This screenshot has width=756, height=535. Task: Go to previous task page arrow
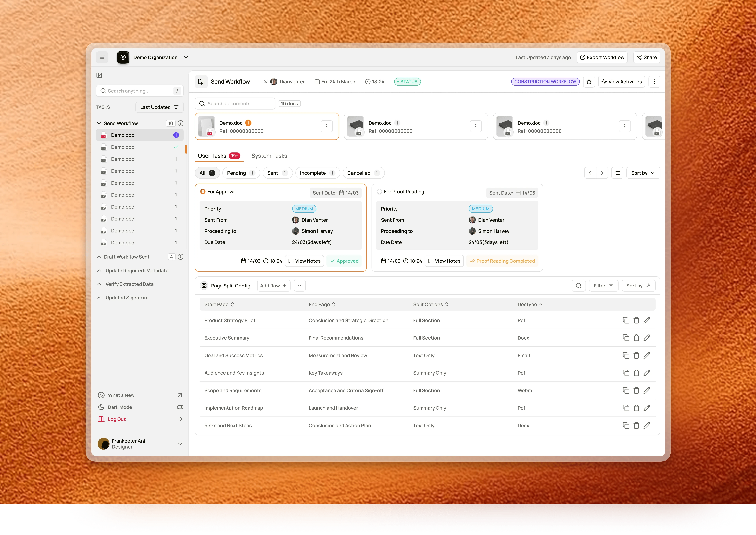pos(590,173)
